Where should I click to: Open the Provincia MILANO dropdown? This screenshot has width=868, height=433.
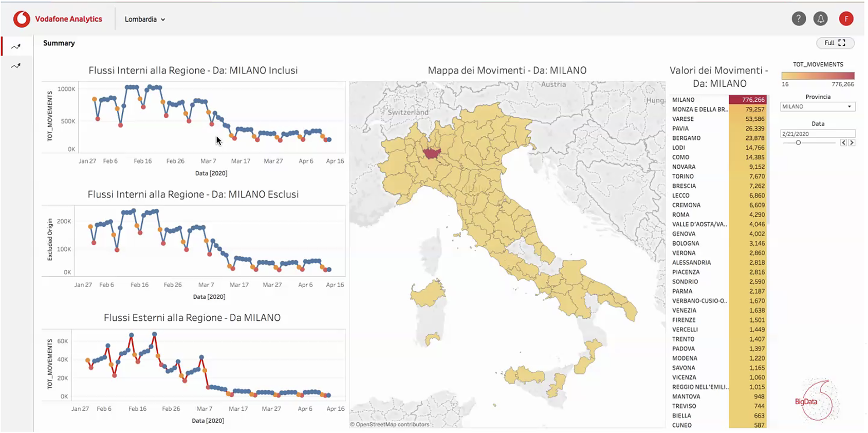click(x=817, y=106)
